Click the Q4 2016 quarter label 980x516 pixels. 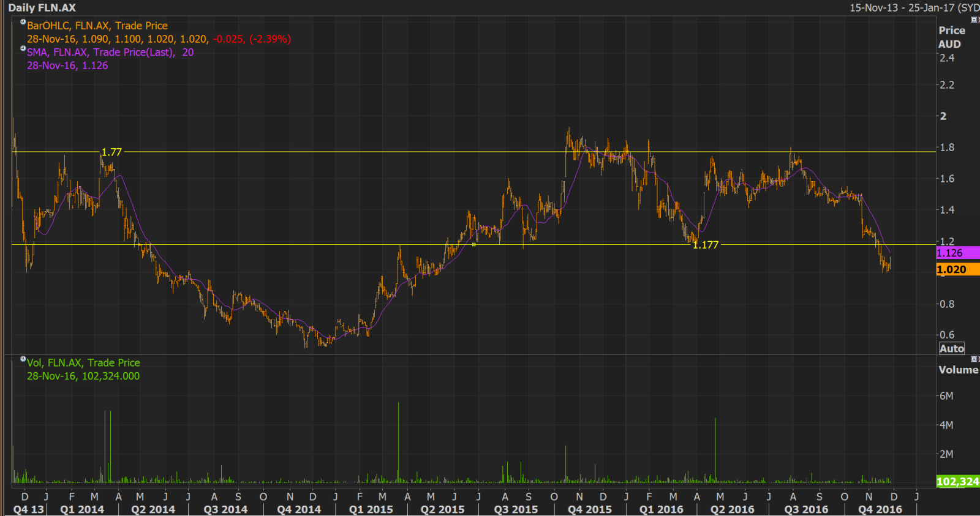880,509
